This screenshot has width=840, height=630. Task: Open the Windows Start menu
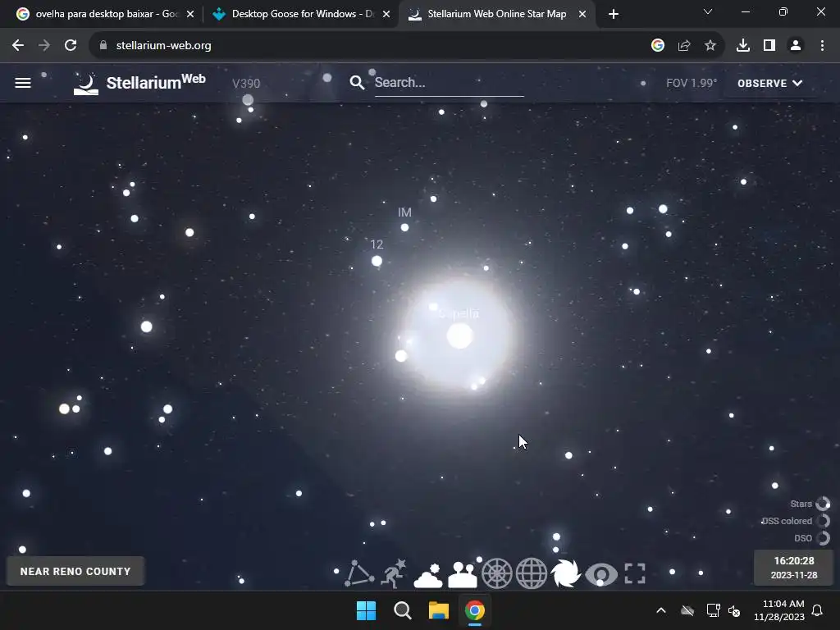click(x=367, y=610)
